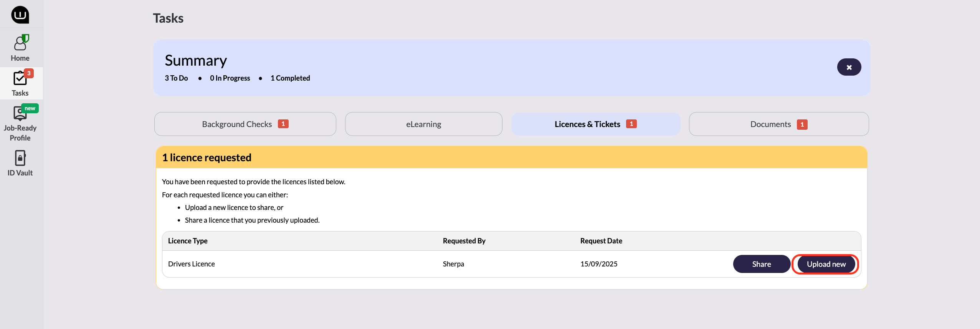980x329 pixels.
Task: Dismiss the Summary panel with the X
Action: (849, 67)
